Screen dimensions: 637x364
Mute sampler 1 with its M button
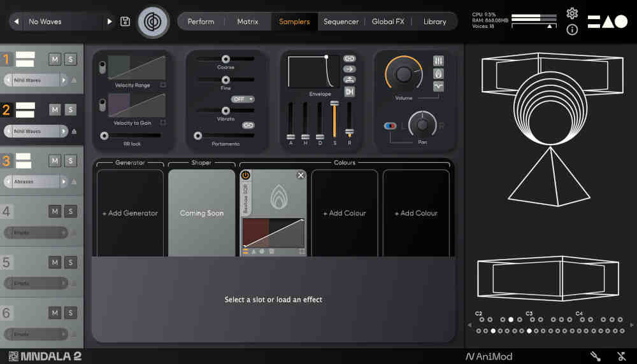pos(55,59)
